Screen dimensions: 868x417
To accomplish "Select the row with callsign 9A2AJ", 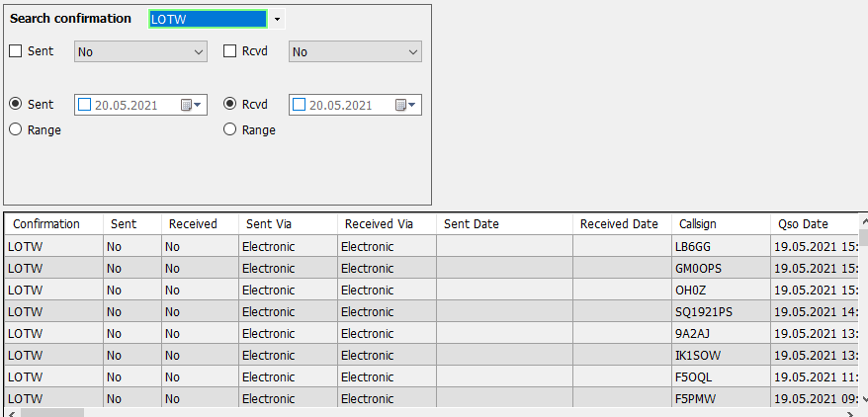I will point(432,333).
